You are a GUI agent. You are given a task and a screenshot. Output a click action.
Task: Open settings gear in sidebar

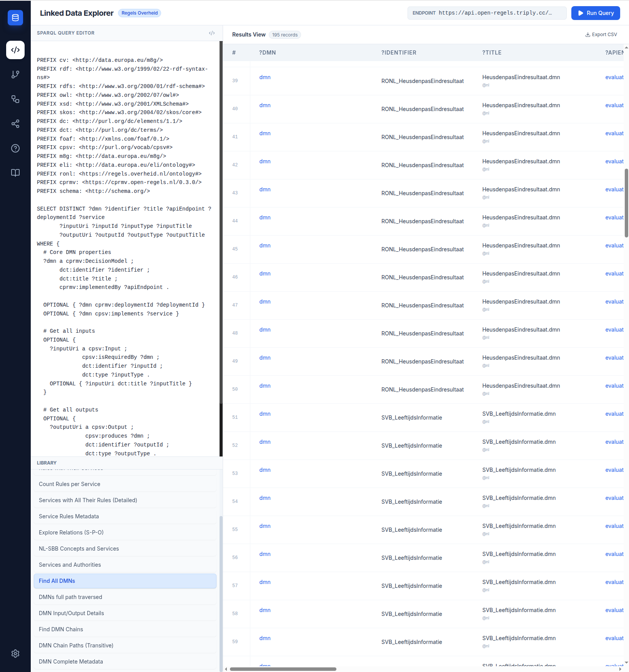[15, 654]
